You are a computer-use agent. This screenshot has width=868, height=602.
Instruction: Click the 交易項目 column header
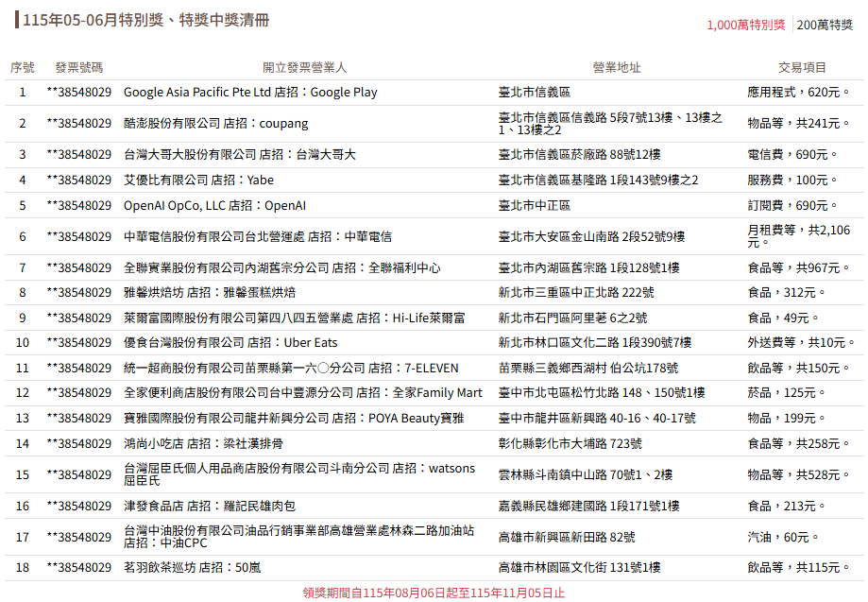click(802, 67)
